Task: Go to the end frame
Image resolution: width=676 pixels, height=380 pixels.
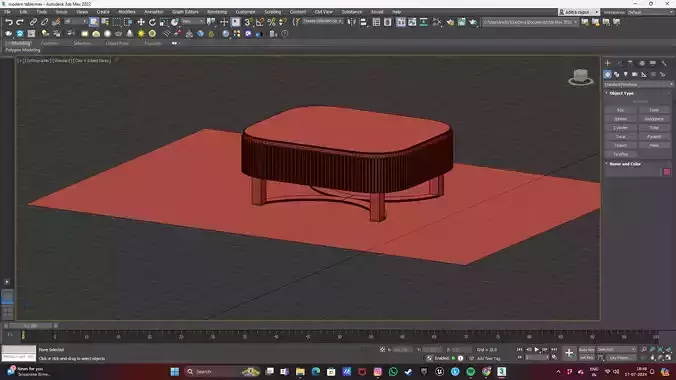Action: click(x=554, y=349)
